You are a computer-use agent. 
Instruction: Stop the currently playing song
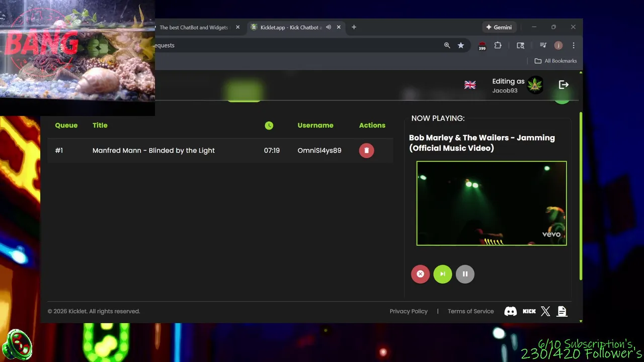click(420, 274)
